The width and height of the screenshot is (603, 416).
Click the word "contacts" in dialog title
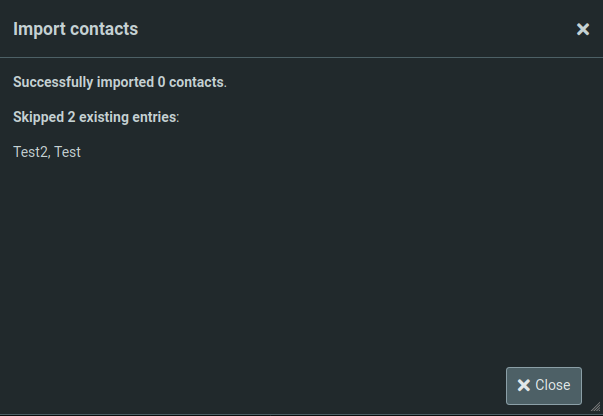pyautogui.click(x=105, y=29)
